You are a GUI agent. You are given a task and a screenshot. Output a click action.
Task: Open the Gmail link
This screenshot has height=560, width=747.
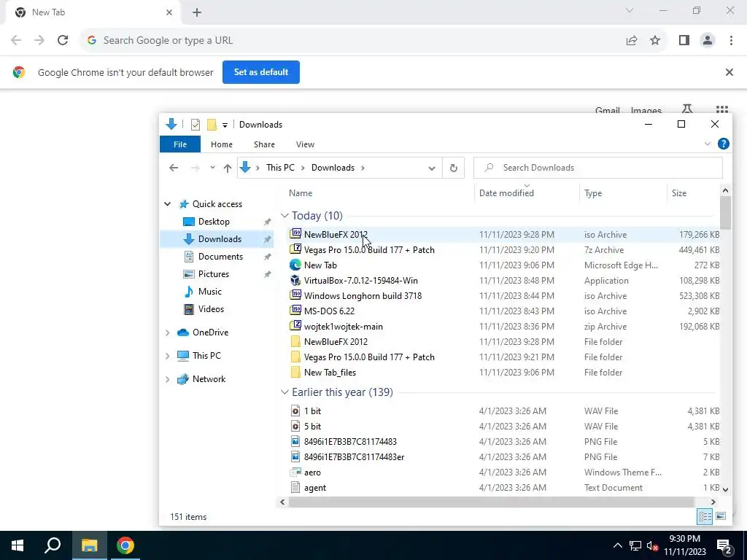point(607,111)
